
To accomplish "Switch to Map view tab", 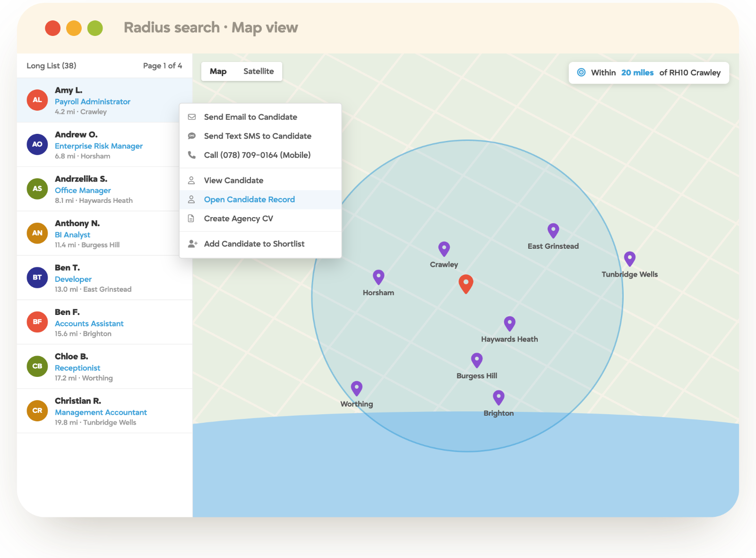I will [x=218, y=71].
